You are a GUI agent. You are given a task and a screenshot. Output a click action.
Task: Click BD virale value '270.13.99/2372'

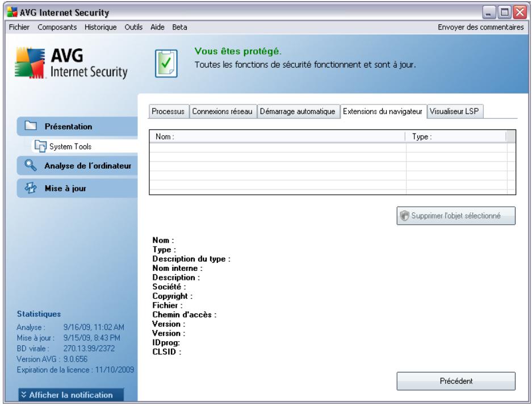coord(89,348)
